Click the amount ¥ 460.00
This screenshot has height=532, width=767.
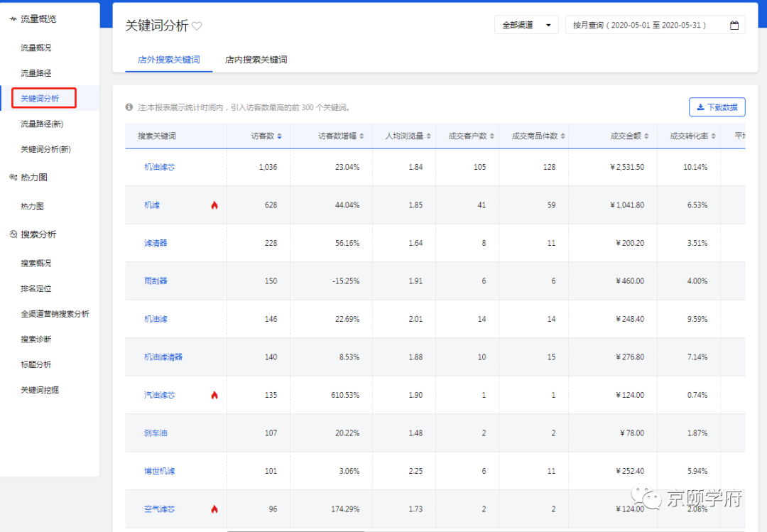(x=630, y=281)
